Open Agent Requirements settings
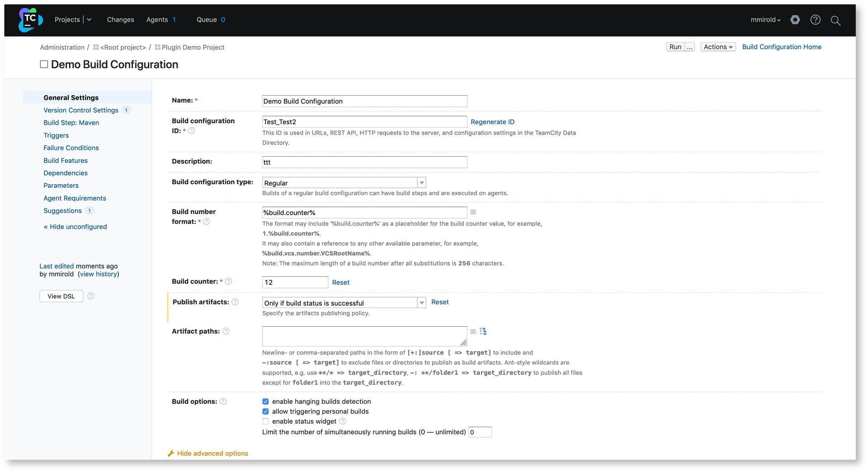This screenshot has width=868, height=472. 75,198
